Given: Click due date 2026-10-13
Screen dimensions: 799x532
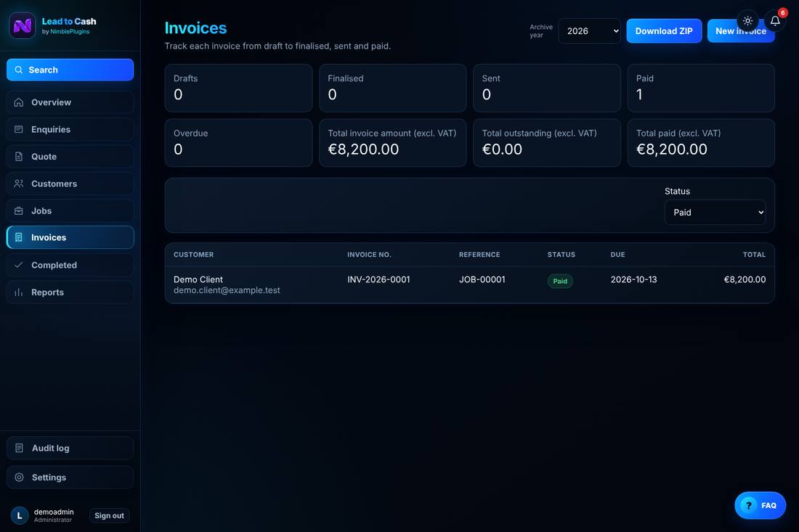Looking at the screenshot, I should (x=634, y=279).
